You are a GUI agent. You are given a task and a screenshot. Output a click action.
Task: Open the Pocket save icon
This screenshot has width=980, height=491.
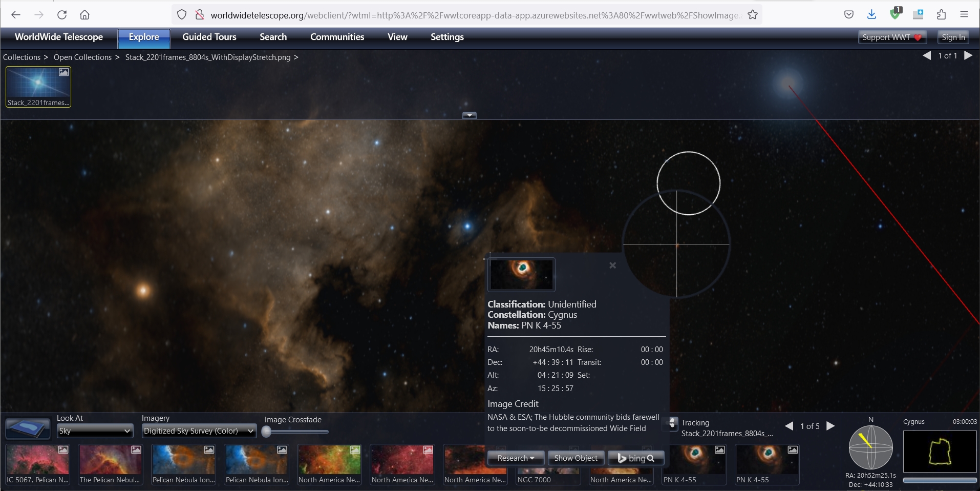click(849, 15)
